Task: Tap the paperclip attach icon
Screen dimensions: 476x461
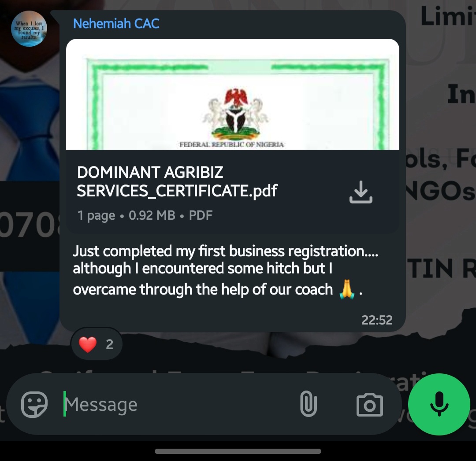Action: point(309,404)
